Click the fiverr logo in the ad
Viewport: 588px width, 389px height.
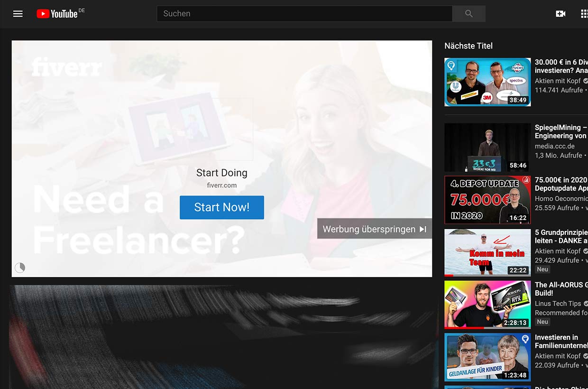pos(67,67)
